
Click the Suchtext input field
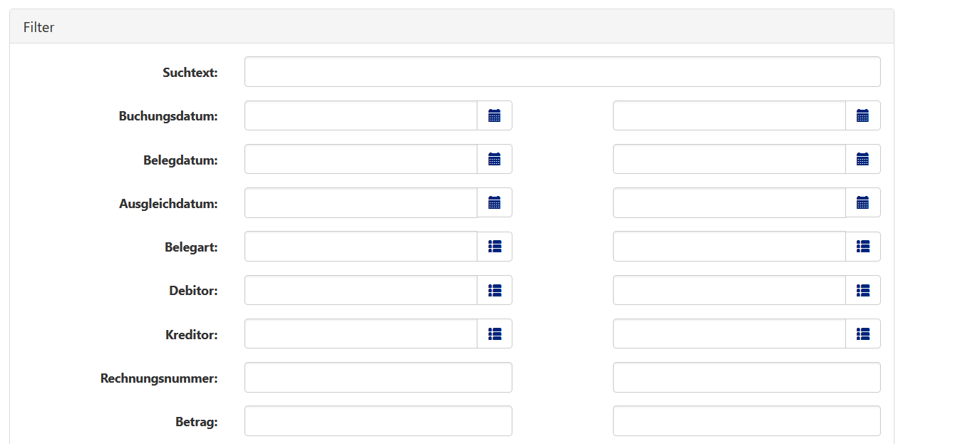point(562,72)
